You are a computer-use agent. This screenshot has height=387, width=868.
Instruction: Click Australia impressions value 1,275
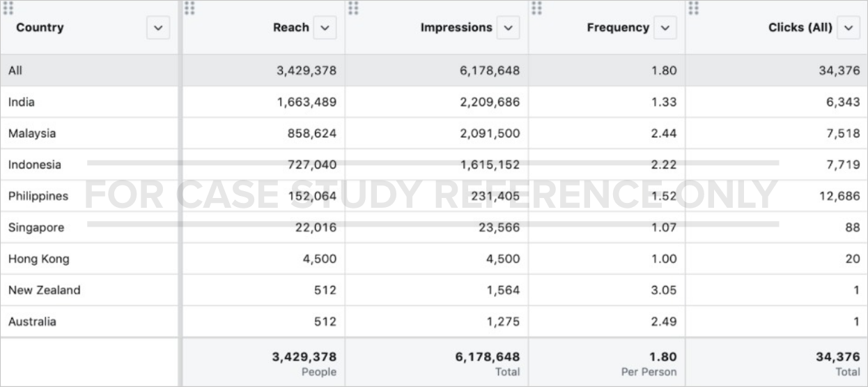tap(503, 321)
